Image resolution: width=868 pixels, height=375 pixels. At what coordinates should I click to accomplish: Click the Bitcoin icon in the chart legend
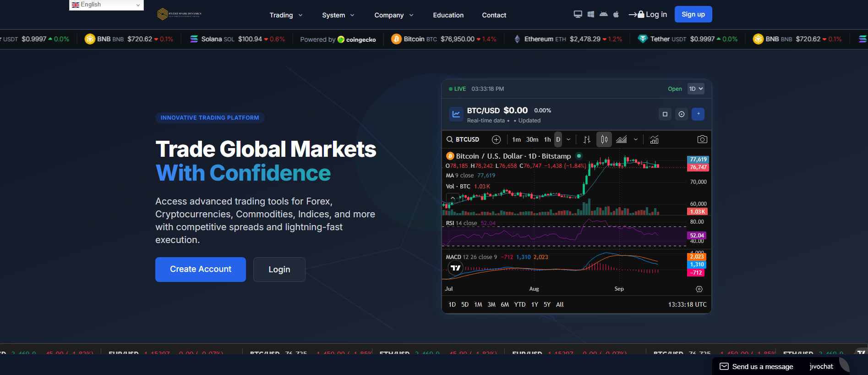[x=450, y=156]
